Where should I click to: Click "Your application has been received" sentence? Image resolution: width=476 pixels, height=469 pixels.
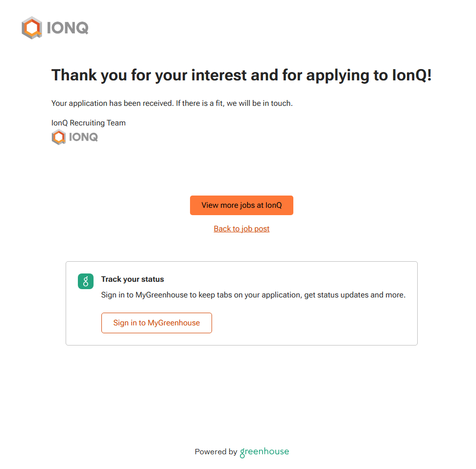[x=112, y=103]
